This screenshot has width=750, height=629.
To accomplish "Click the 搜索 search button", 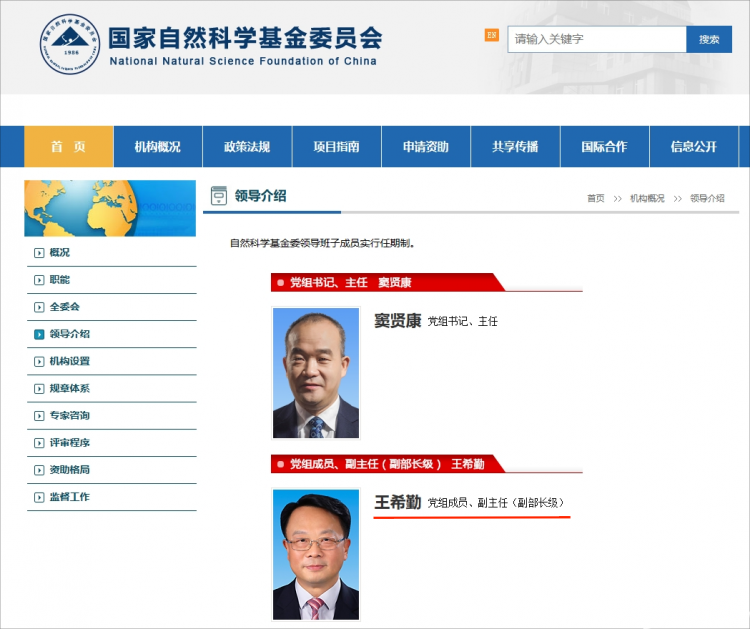I will [709, 39].
